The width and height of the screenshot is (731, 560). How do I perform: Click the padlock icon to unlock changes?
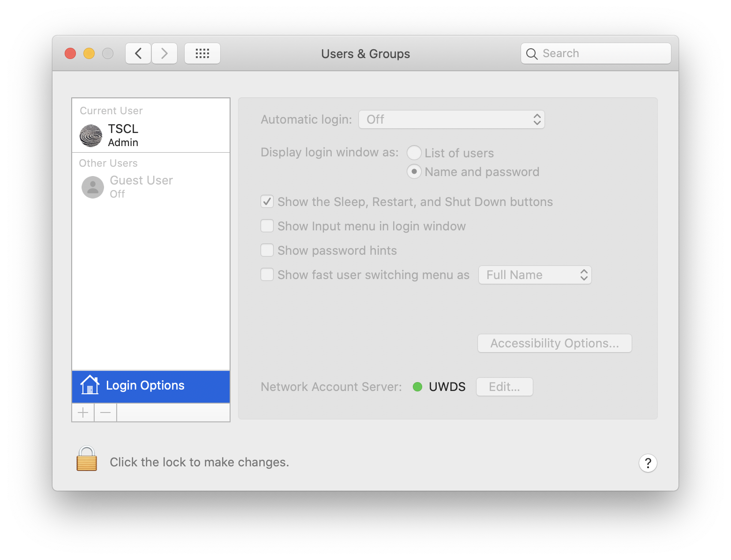[87, 458]
